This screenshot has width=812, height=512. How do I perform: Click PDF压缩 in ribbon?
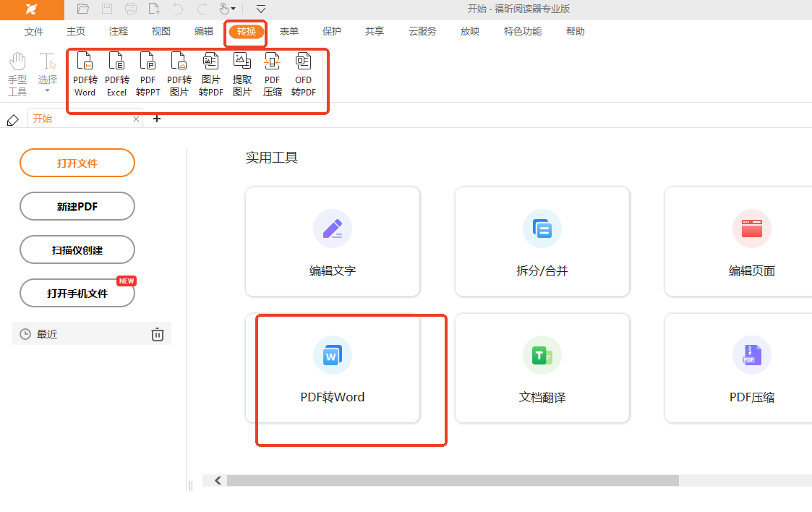pos(273,74)
